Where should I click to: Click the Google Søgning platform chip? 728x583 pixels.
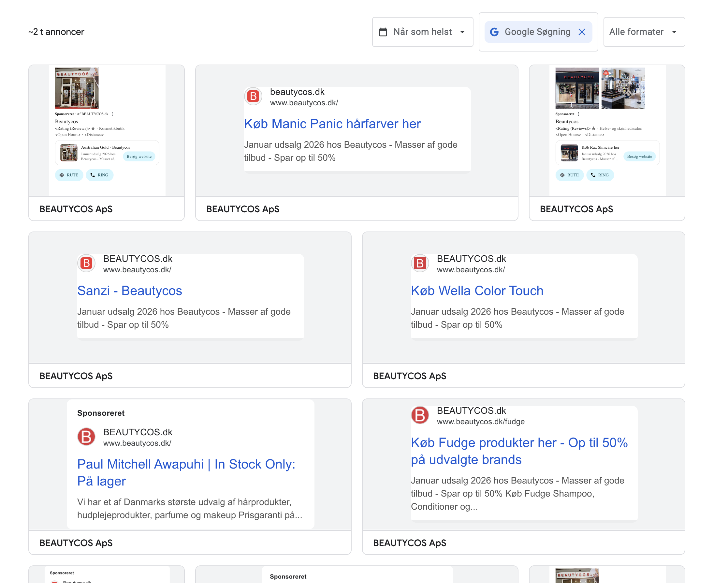tap(538, 32)
